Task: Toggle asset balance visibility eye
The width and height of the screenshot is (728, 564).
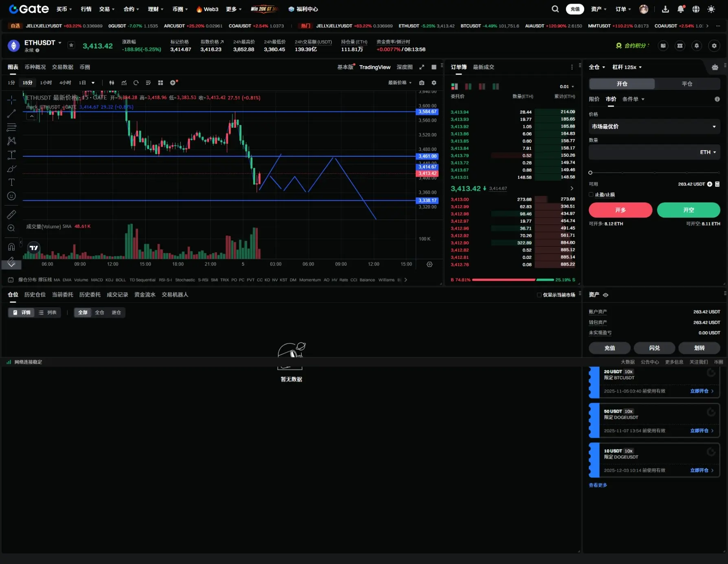Action: pos(605,295)
